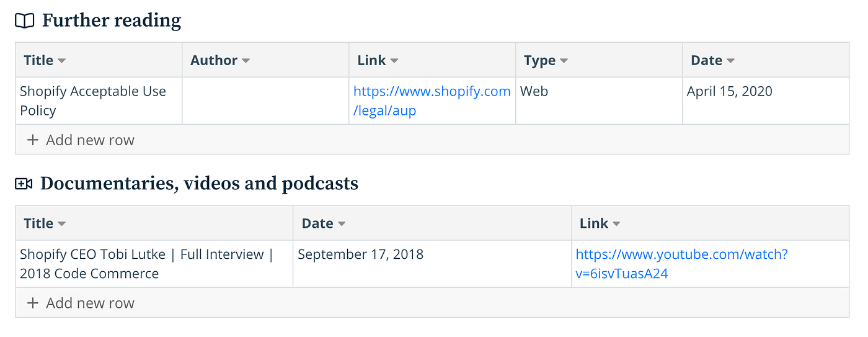Click the video camera icon beside Documentaries
868x337 pixels.
(x=24, y=184)
